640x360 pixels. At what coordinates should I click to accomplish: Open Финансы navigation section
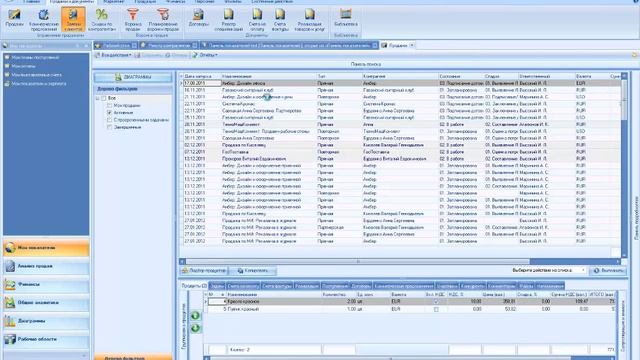click(46, 284)
